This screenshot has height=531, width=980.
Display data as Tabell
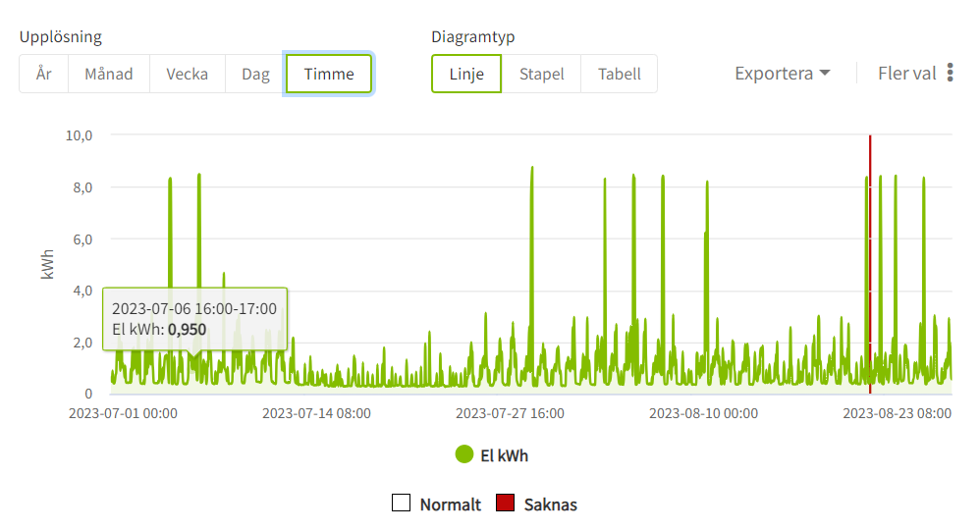(x=619, y=74)
